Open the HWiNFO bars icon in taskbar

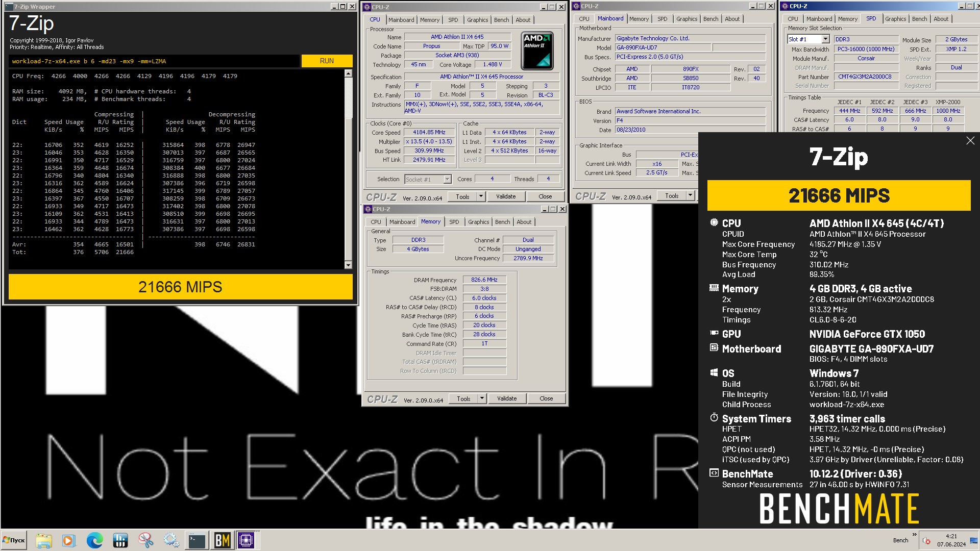pyautogui.click(x=120, y=540)
